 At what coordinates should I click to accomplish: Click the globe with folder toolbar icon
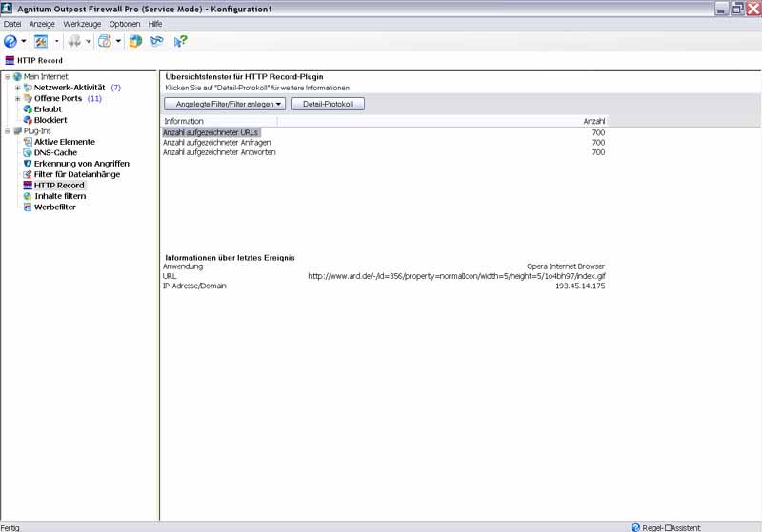135,41
